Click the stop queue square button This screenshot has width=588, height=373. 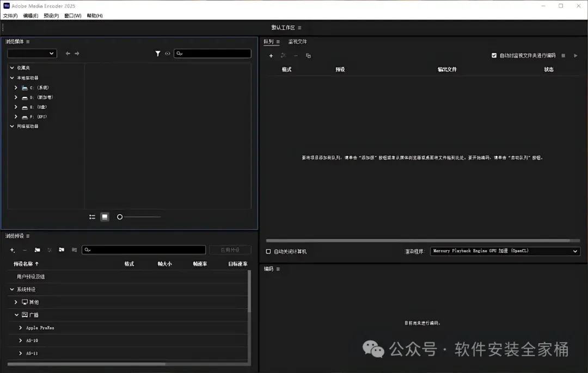tap(563, 55)
